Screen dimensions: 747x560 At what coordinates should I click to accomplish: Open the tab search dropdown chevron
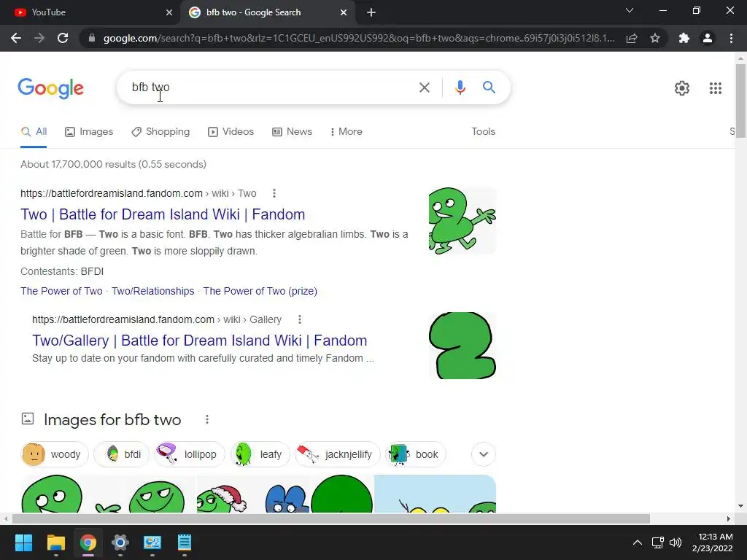click(x=630, y=10)
